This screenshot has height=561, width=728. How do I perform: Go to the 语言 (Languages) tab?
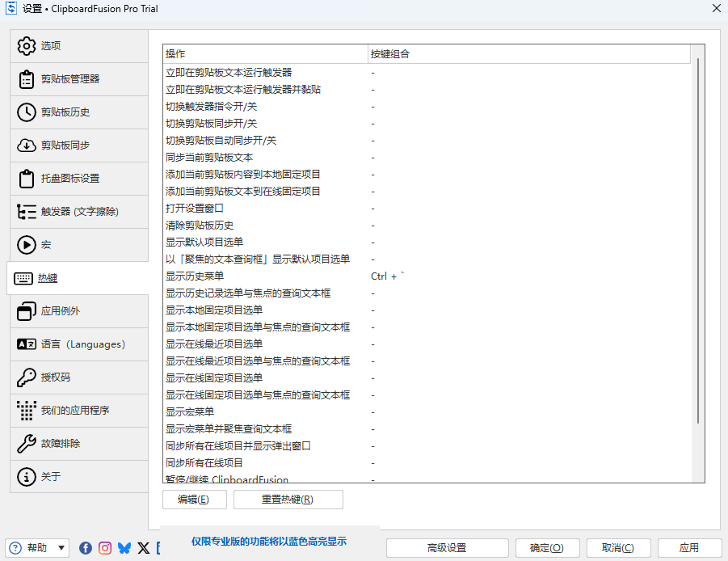pyautogui.click(x=79, y=344)
